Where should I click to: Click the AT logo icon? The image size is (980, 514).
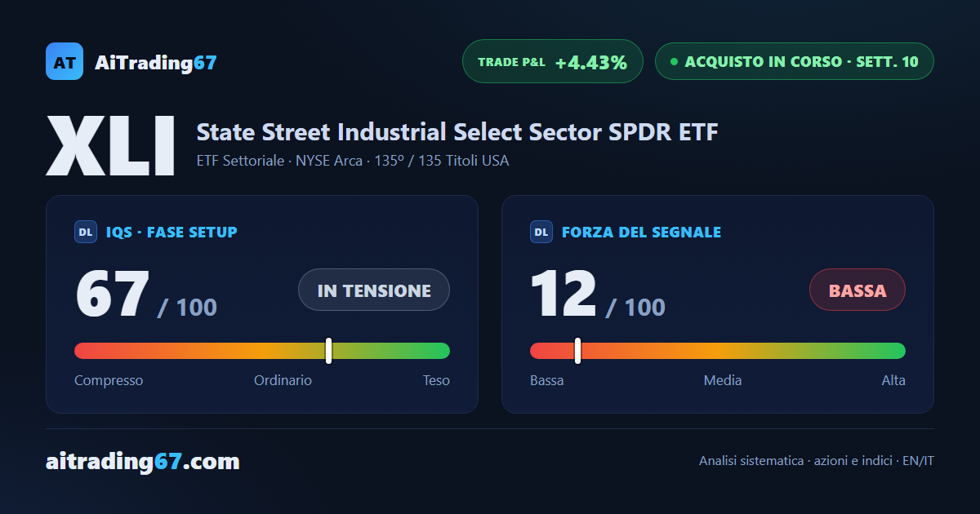point(65,61)
